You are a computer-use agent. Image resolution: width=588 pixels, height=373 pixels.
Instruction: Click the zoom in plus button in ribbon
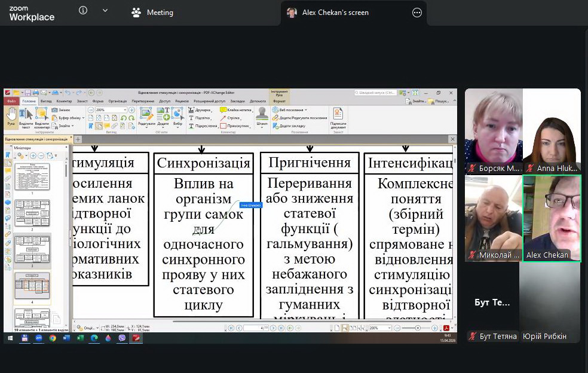coord(131,110)
